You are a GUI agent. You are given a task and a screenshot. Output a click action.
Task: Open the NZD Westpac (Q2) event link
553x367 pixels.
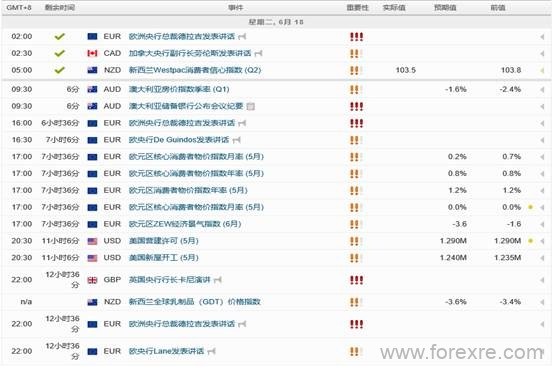[195, 70]
